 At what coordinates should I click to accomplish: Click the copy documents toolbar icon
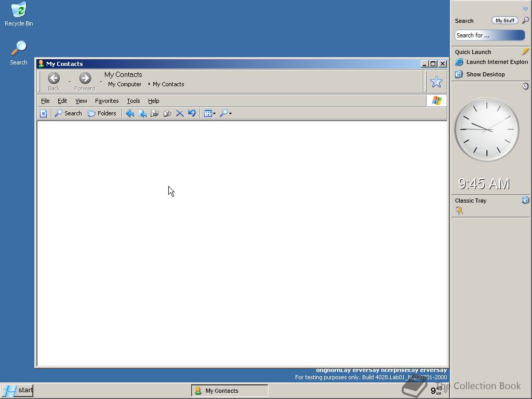coord(167,113)
